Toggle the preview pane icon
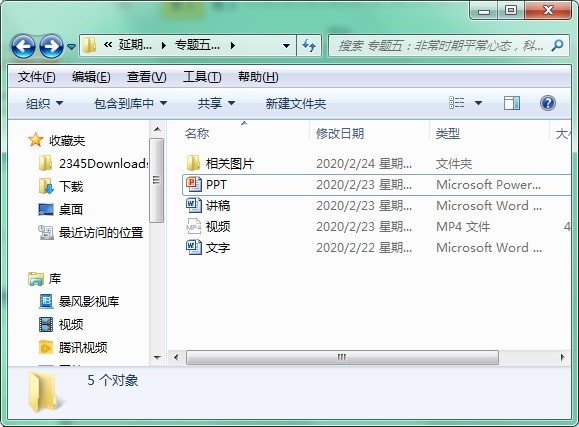The height and width of the screenshot is (427, 579). click(x=512, y=103)
